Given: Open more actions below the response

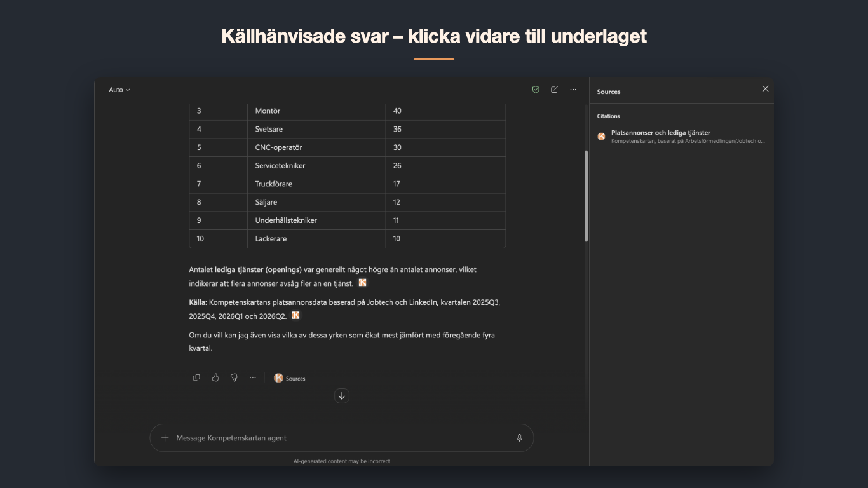Looking at the screenshot, I should point(253,377).
